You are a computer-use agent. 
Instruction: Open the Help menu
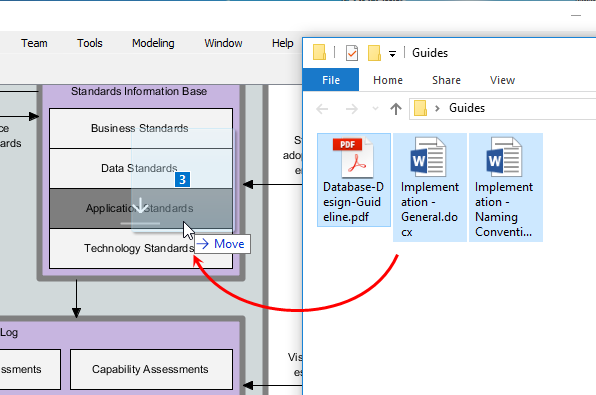[x=282, y=43]
